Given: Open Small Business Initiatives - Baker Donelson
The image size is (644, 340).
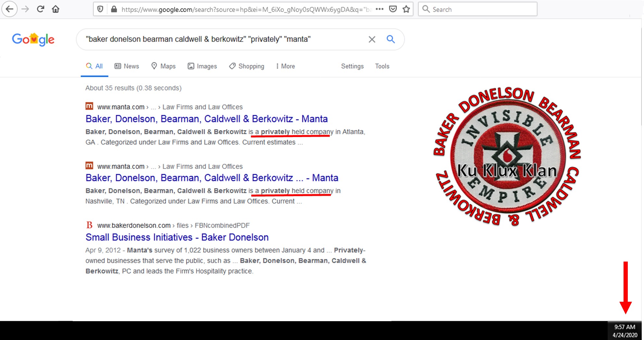Looking at the screenshot, I should tap(177, 237).
